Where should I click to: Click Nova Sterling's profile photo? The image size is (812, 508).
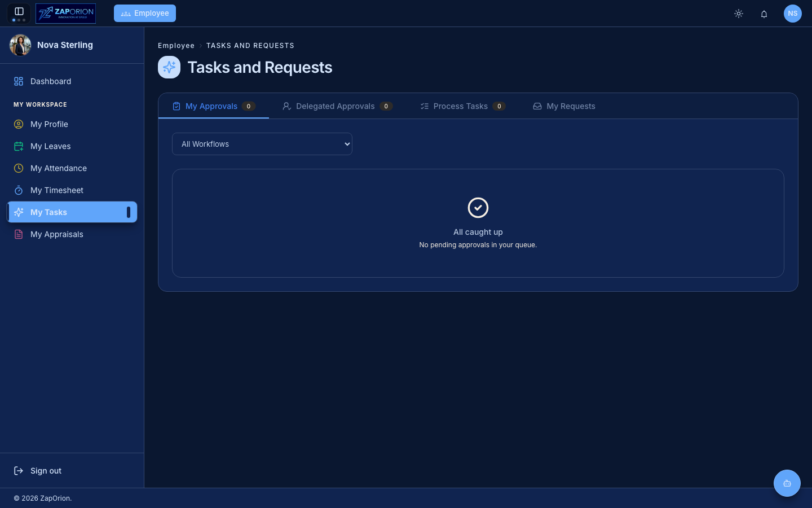point(20,45)
